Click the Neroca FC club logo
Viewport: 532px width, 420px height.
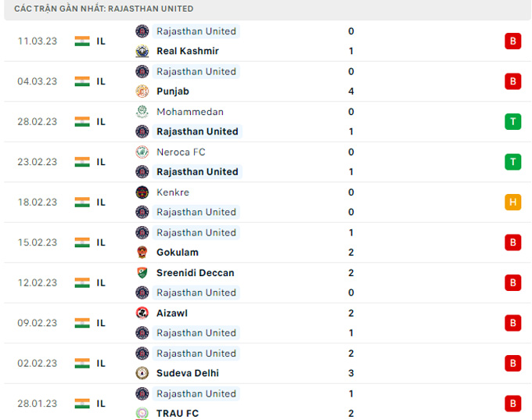142,152
